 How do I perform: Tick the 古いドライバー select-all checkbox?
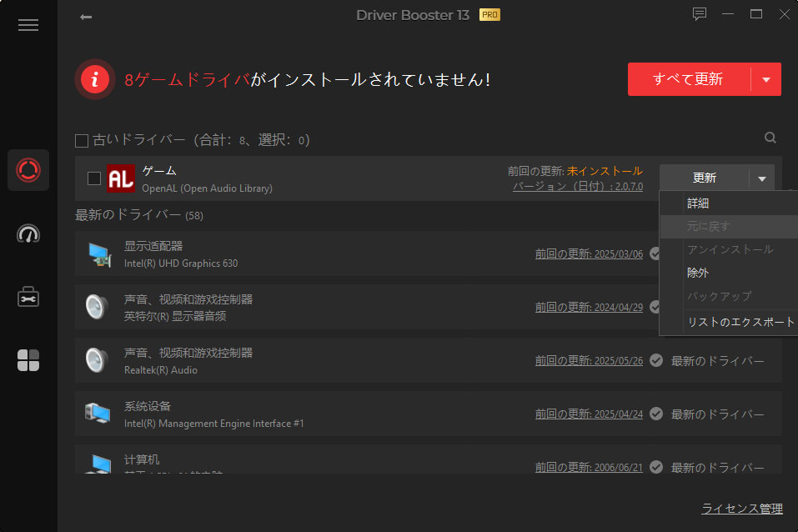[82, 141]
